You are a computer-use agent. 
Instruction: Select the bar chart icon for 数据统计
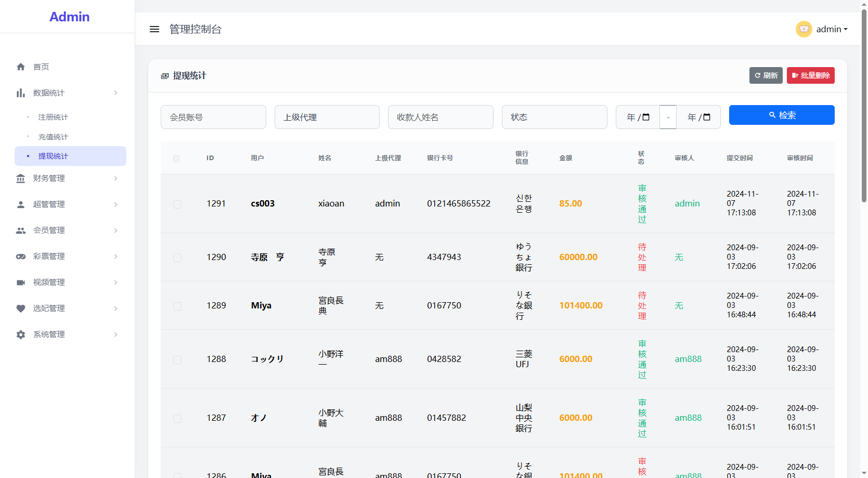[x=21, y=93]
